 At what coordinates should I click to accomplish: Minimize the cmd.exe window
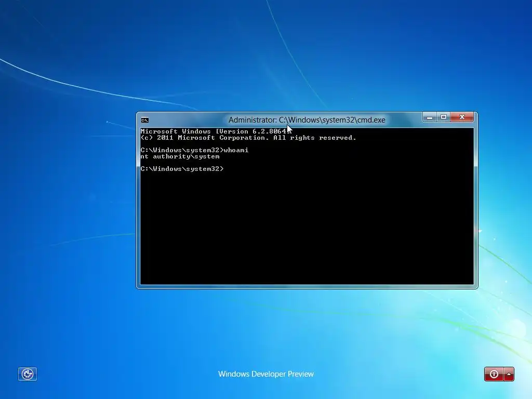coord(430,117)
